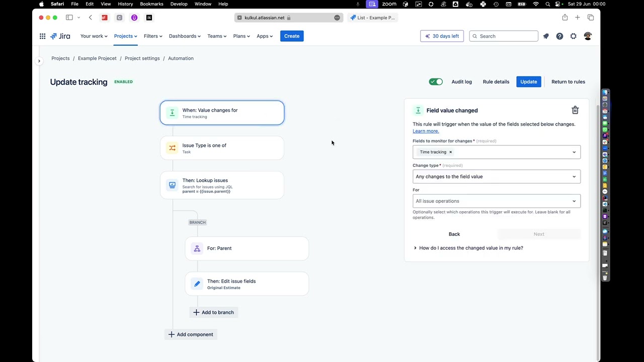Open the All issue operations dropdown
The image size is (644, 362).
click(497, 201)
